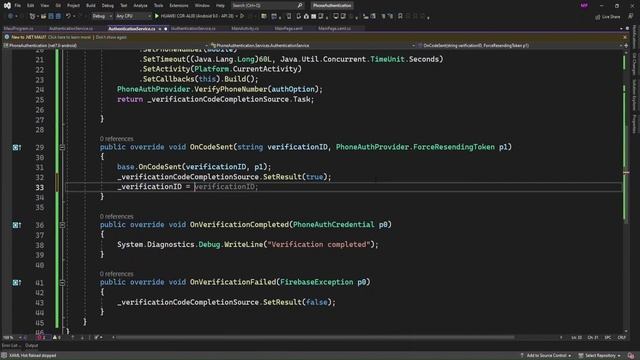This screenshot has width=640, height=360.
Task: Open the Solution Explorer side tab
Action: tap(634, 95)
